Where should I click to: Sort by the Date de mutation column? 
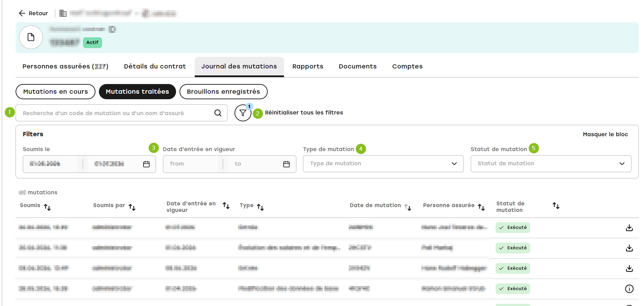click(408, 207)
